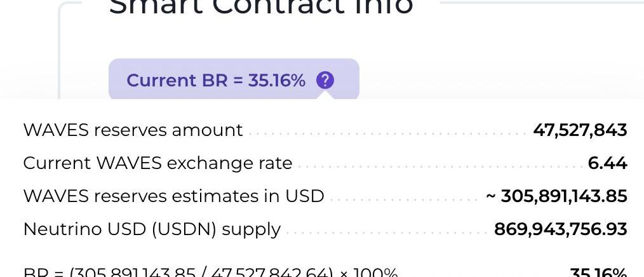
Task: Click the 305,891,143.85 numerator in BR formula
Action: pyautogui.click(x=133, y=273)
